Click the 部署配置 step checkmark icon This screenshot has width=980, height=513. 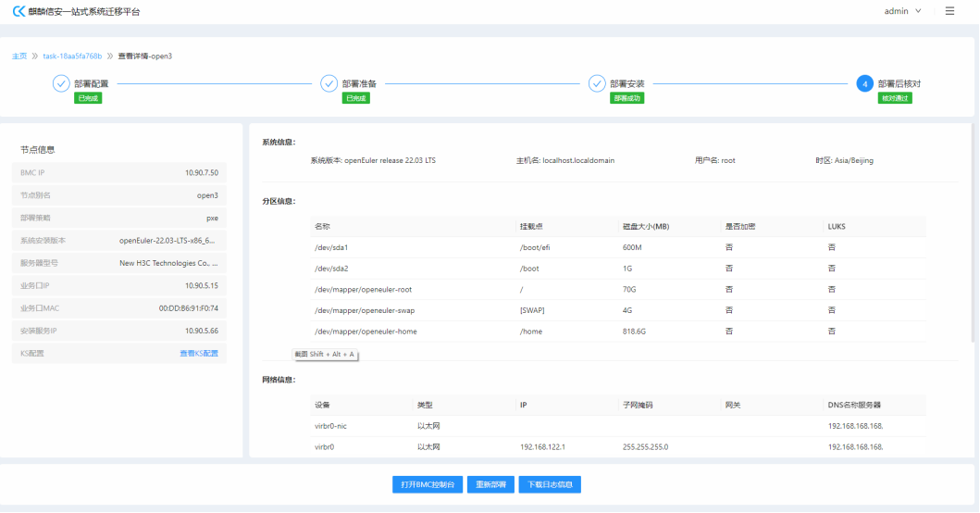click(x=61, y=83)
